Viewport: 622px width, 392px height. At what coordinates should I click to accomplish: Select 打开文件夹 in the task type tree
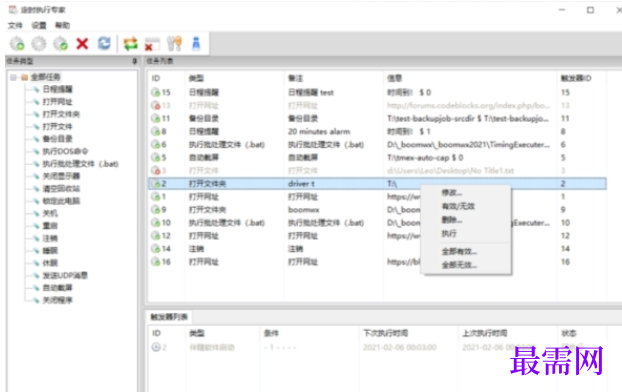pos(61,114)
